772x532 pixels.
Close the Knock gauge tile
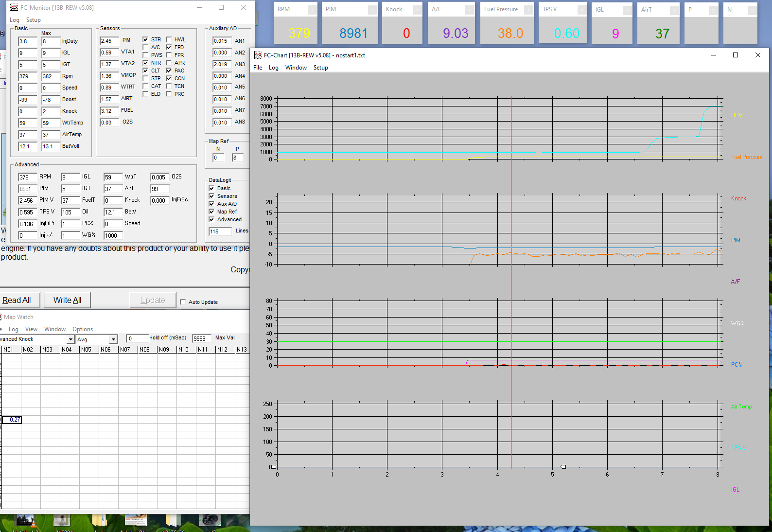coord(417,10)
